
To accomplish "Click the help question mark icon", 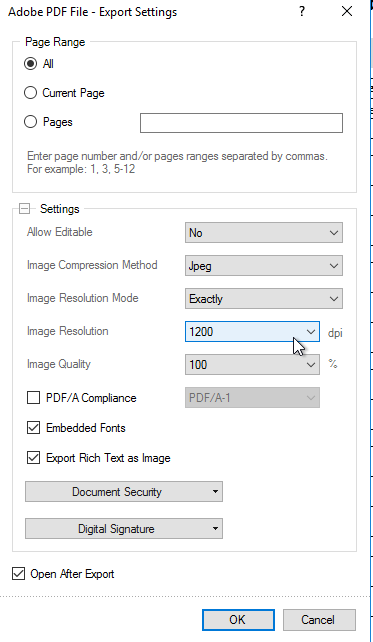I will click(302, 11).
